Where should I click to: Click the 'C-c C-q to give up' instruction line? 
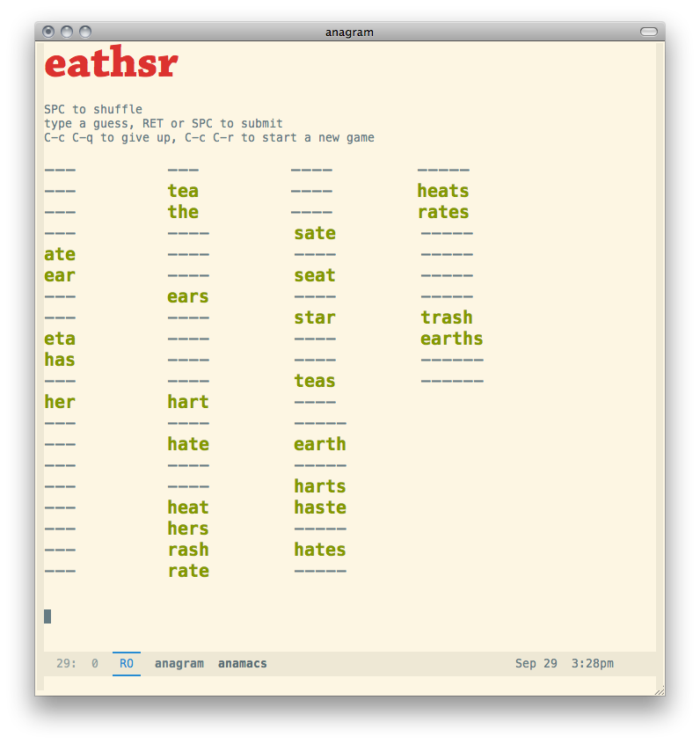[208, 137]
